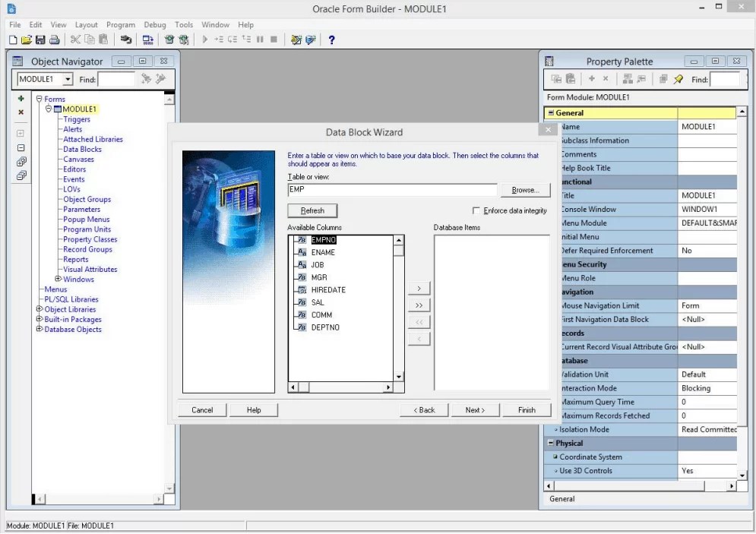Click the yellow pin Freeze icon in Property Palette
Screen dimensions: 756x534
679,79
